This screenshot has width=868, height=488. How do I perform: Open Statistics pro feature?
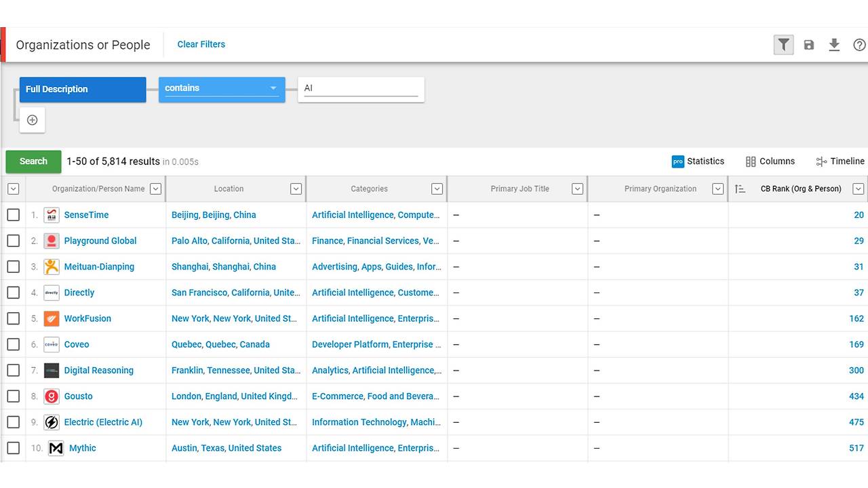coord(698,162)
